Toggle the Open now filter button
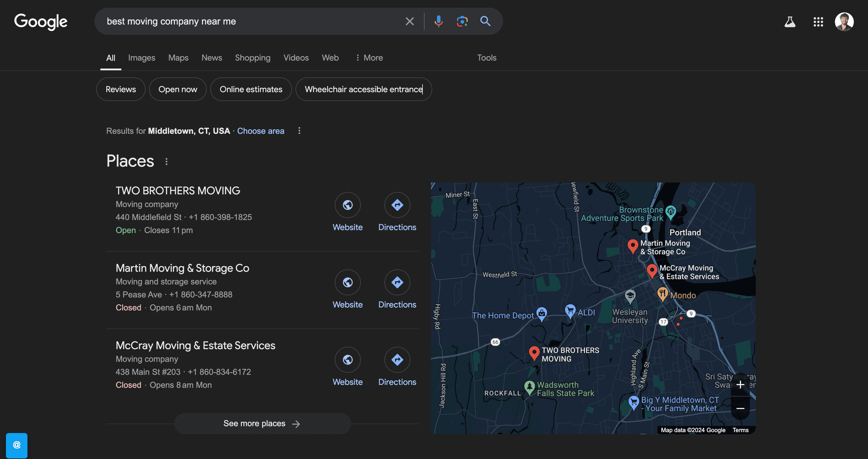The width and height of the screenshot is (868, 459). (178, 89)
